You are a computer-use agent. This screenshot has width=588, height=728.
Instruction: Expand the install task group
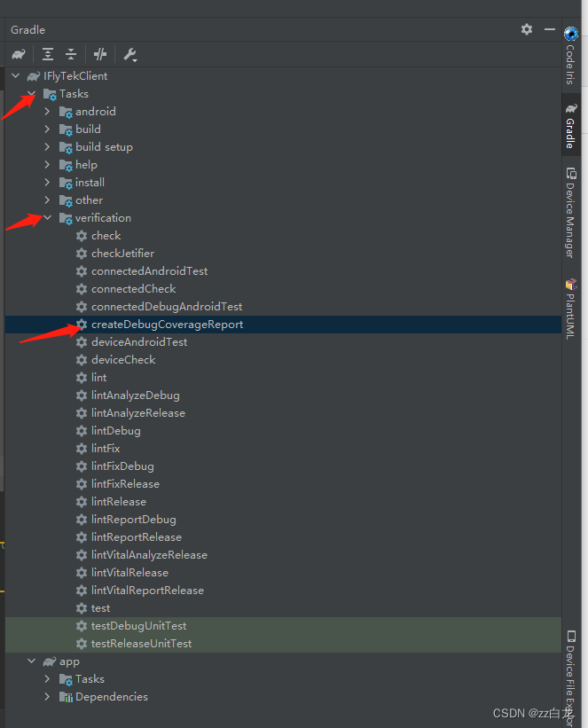tap(47, 182)
